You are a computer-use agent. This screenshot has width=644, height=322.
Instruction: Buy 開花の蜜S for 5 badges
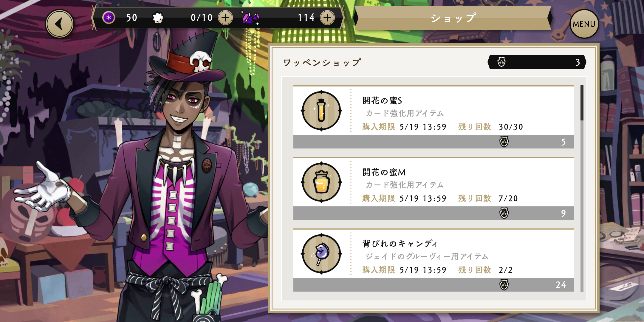(434, 142)
